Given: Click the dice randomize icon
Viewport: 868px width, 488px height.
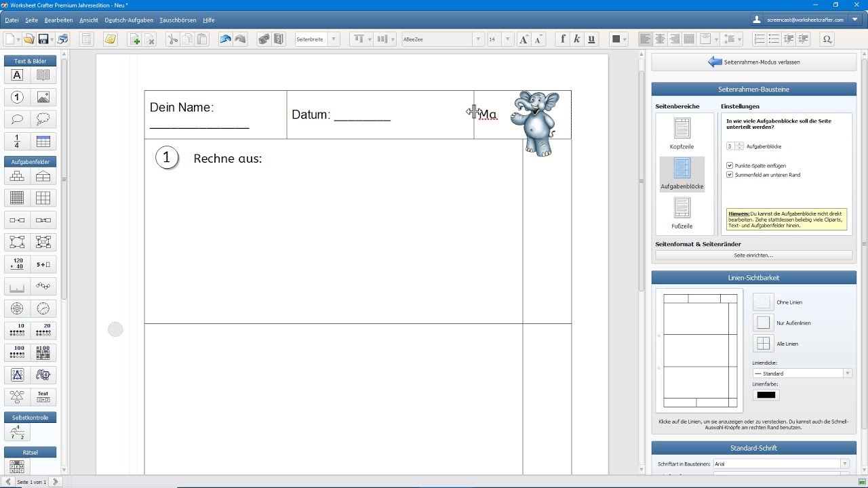Looking at the screenshot, I should click(x=264, y=39).
